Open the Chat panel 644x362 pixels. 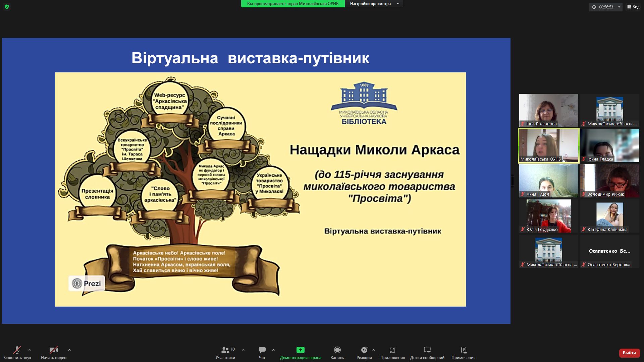262,350
